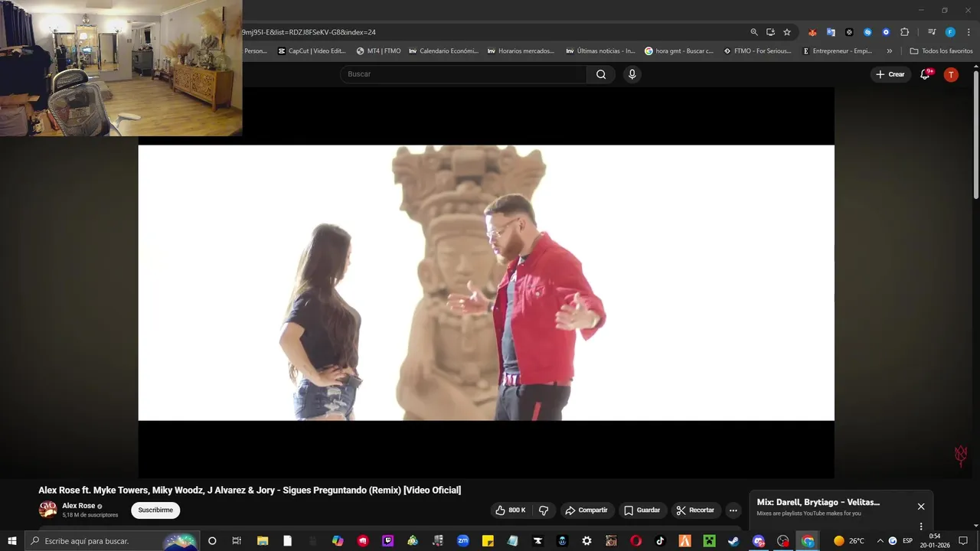Open Chrome's three-dot menu
This screenshot has width=980, height=551.
(x=969, y=32)
